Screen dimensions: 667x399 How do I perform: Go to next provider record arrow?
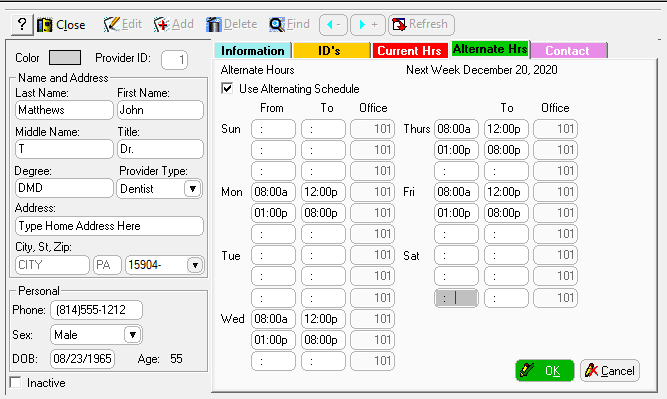click(368, 25)
